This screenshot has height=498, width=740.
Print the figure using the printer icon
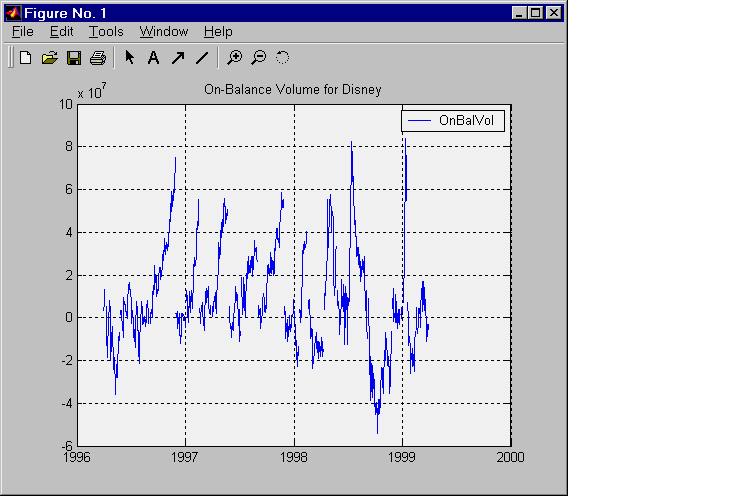click(98, 58)
